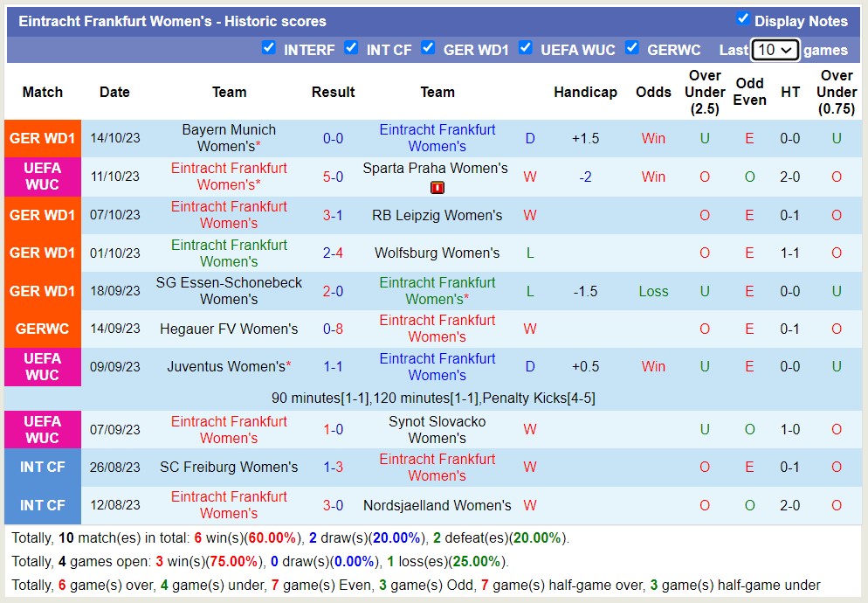Select Wolfsburg Women's team link
This screenshot has height=603, width=868.
pos(437,253)
